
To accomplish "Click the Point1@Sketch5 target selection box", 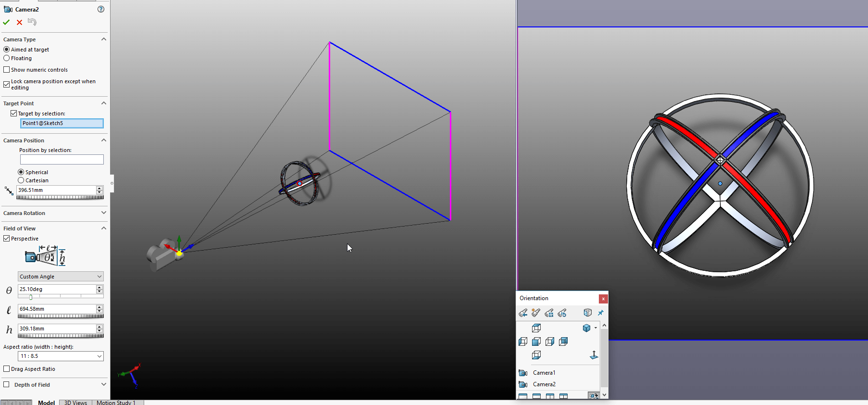I will pos(62,123).
